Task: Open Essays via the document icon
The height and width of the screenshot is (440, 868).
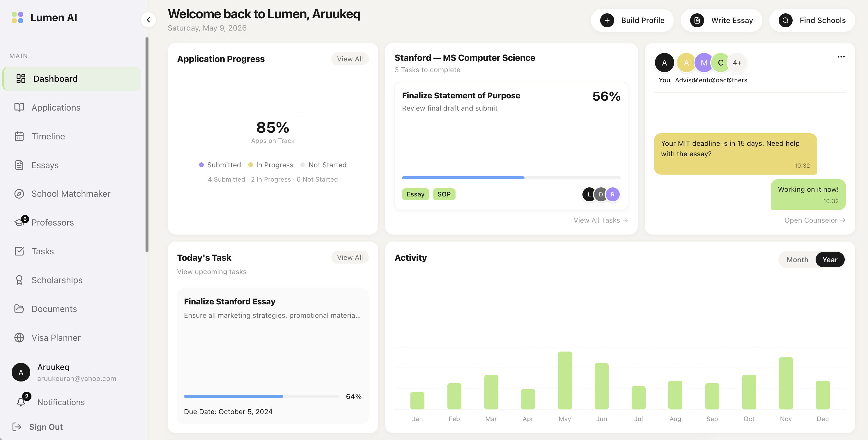Action: 19,165
